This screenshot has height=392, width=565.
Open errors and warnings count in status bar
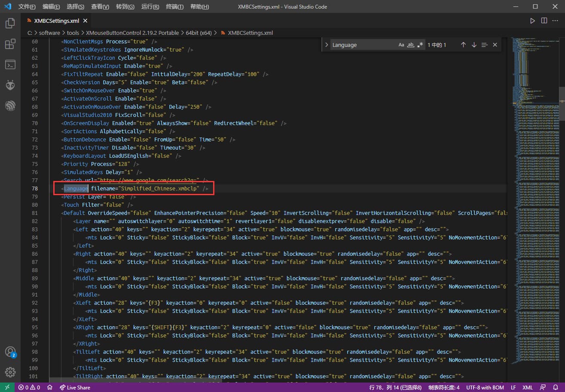click(29, 387)
